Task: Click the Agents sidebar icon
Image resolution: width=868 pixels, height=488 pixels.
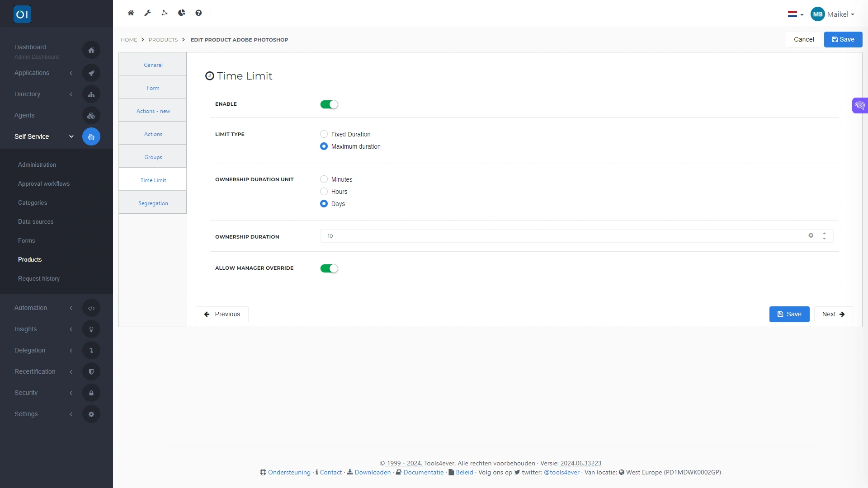Action: tap(91, 116)
